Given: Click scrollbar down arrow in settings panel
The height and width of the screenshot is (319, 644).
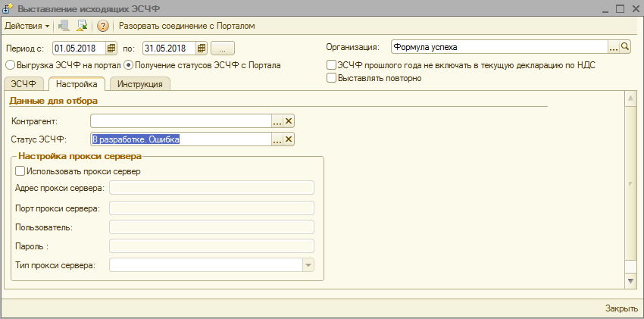Looking at the screenshot, I should tap(630, 281).
